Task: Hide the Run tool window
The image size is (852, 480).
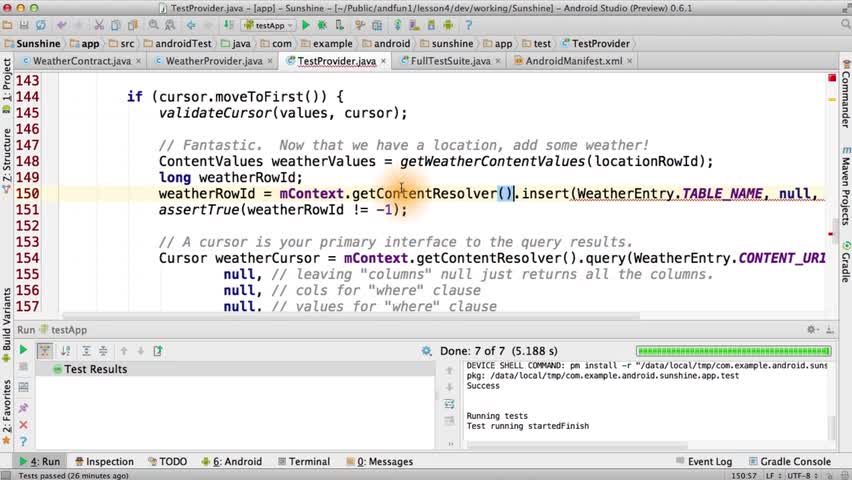Action: pyautogui.click(x=830, y=329)
